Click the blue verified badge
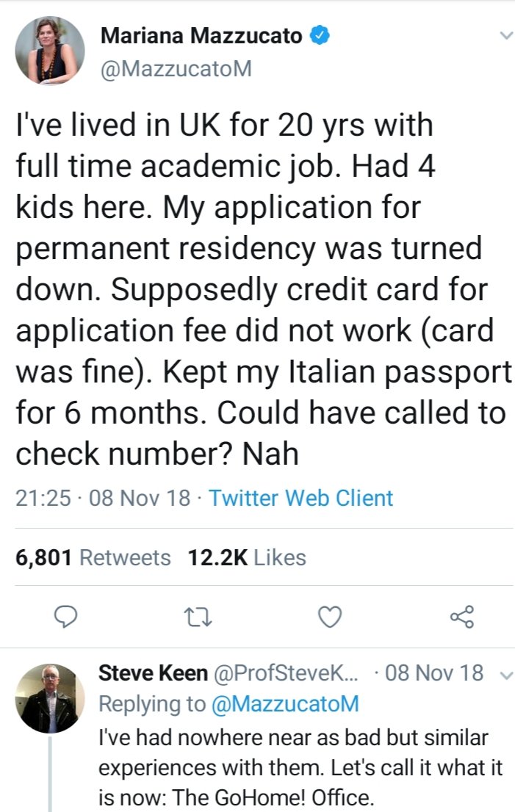 (319, 34)
